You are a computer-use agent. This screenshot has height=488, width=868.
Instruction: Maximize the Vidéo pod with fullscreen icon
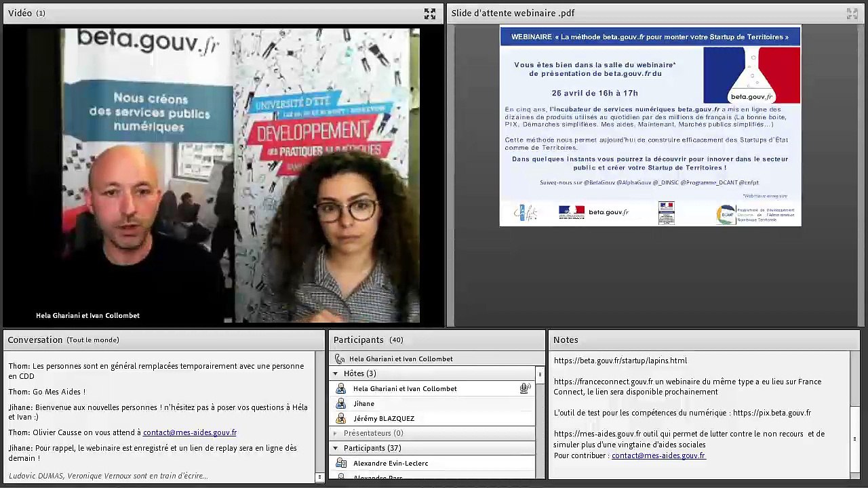(430, 14)
